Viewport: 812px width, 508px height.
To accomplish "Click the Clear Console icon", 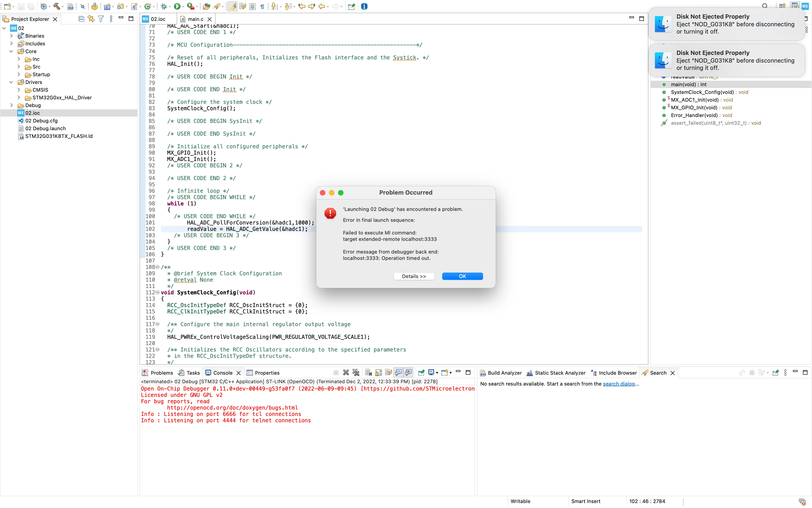I will pos(368,372).
